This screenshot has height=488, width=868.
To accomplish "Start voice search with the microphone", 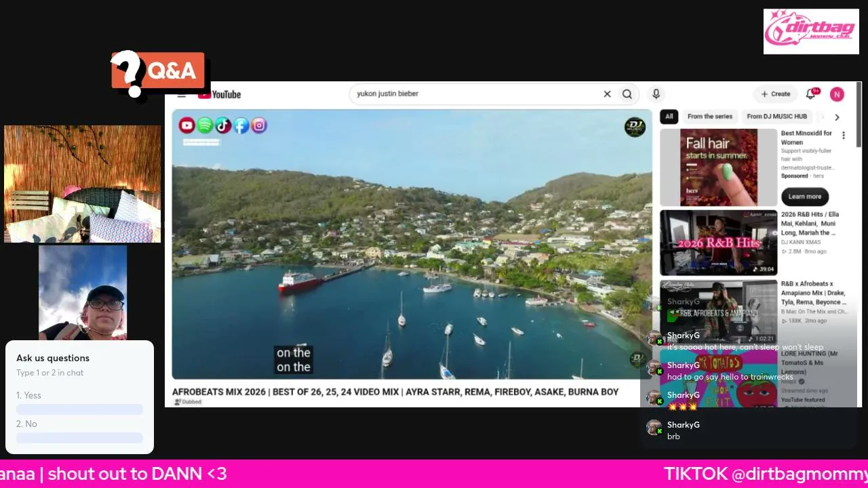I will tap(656, 94).
